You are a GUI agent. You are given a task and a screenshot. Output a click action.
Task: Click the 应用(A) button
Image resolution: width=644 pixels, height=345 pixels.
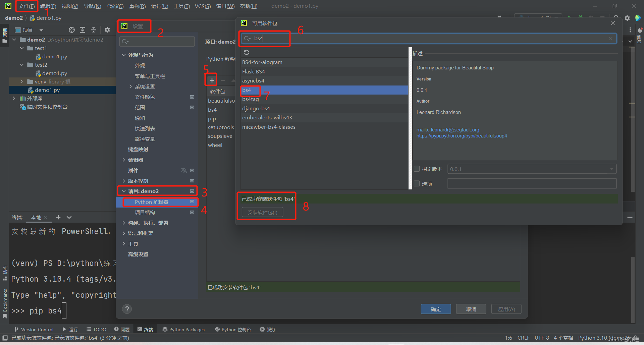click(506, 309)
